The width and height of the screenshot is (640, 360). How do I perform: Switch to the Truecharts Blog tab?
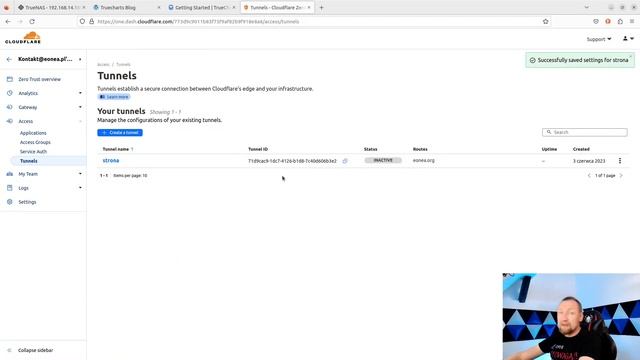pyautogui.click(x=126, y=7)
